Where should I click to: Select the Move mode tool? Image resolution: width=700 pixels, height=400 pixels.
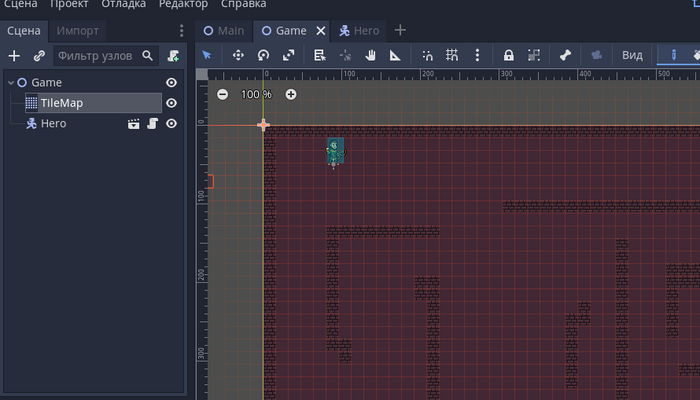click(238, 55)
